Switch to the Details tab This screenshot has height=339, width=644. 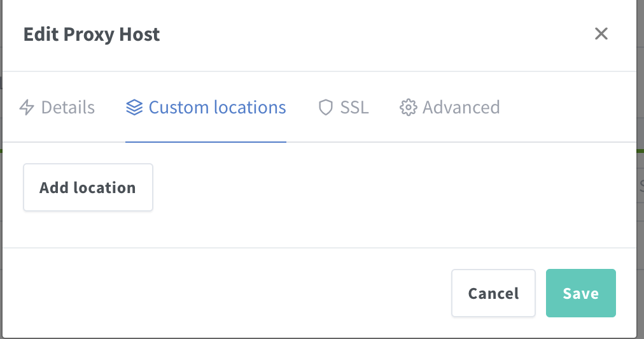(67, 108)
